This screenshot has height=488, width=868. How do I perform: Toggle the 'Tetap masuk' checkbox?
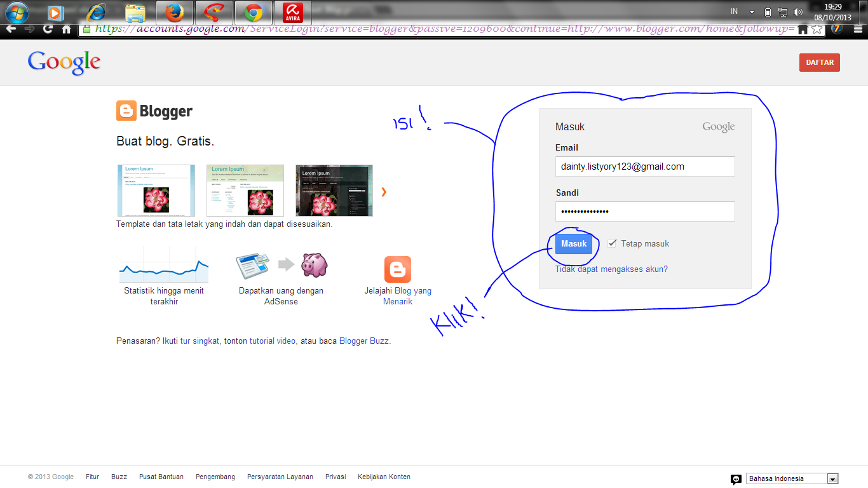612,243
